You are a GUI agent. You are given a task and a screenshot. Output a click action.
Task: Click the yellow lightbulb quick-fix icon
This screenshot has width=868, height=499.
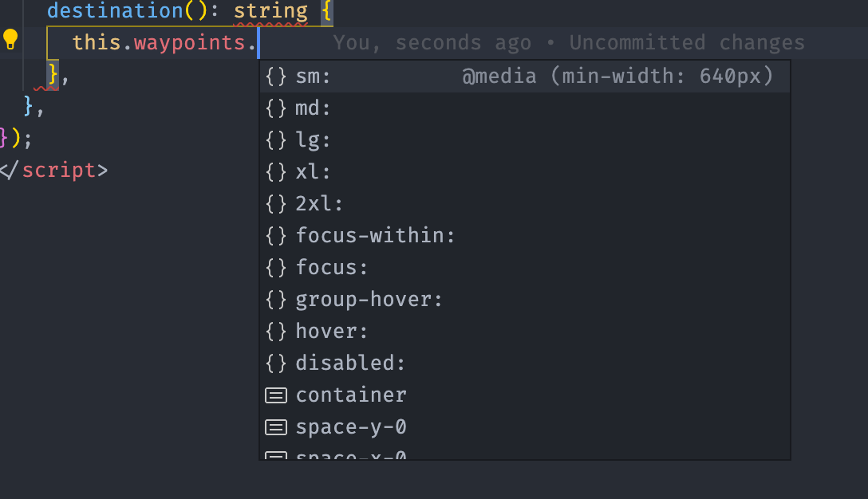(x=10, y=40)
